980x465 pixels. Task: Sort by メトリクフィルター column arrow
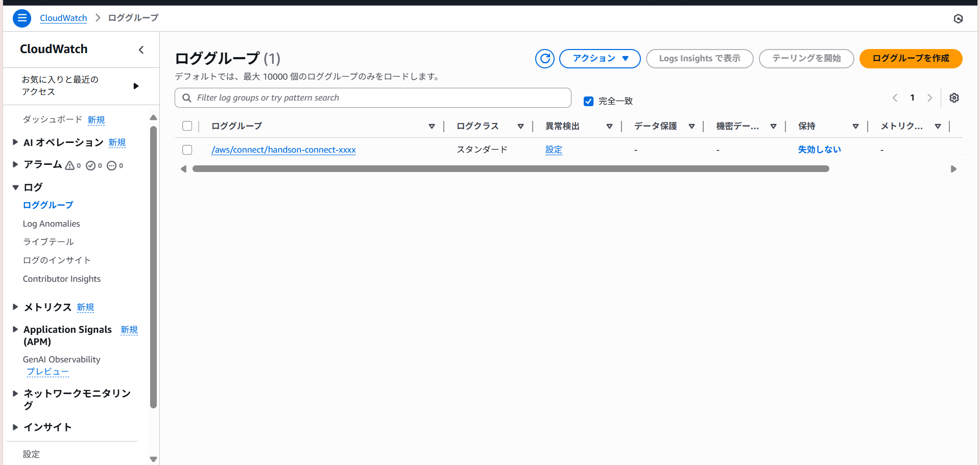point(938,126)
